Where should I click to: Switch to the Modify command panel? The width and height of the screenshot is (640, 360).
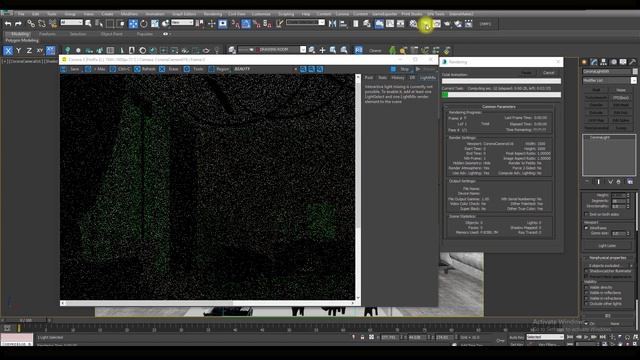[x=594, y=62]
